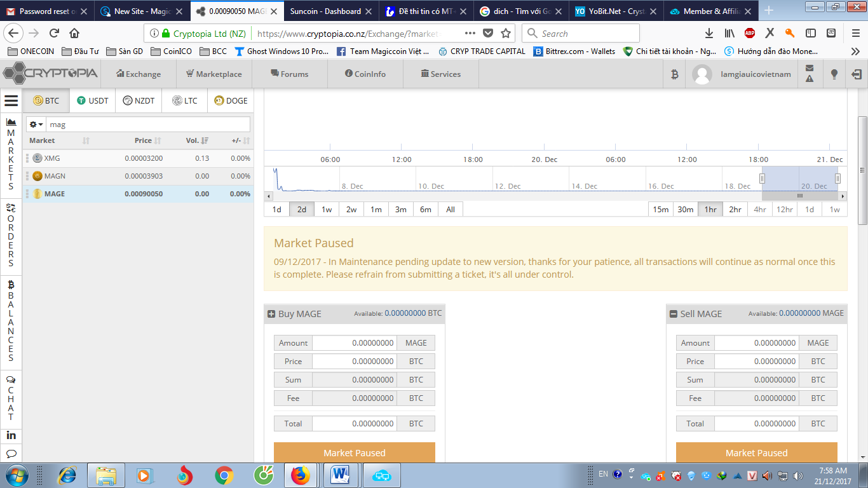Open the Forums navigation menu
This screenshot has height=488, width=868.
pyautogui.click(x=290, y=74)
